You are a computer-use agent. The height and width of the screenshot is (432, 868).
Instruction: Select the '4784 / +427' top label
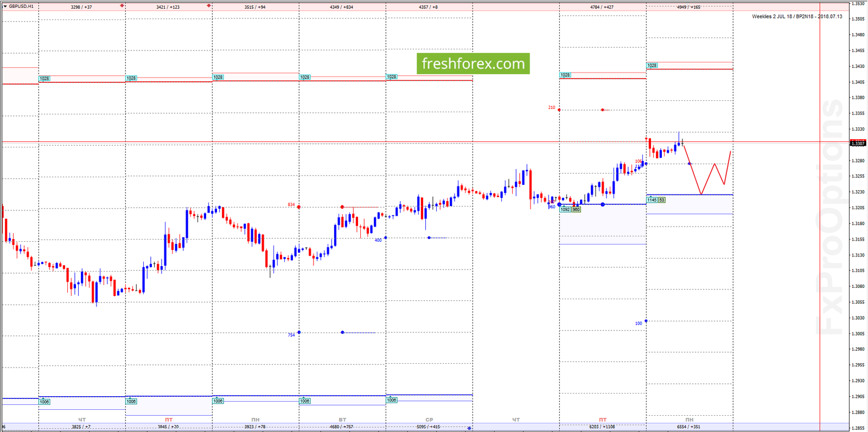tap(602, 7)
